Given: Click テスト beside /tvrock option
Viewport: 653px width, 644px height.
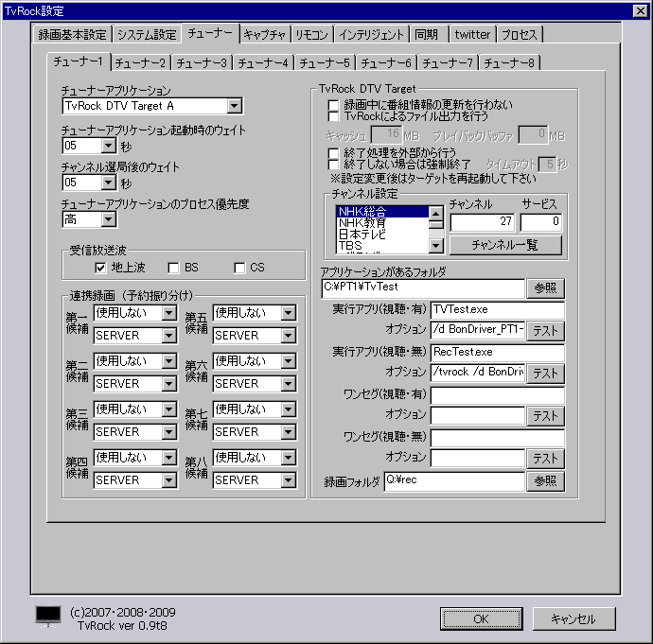Looking at the screenshot, I should [x=545, y=374].
